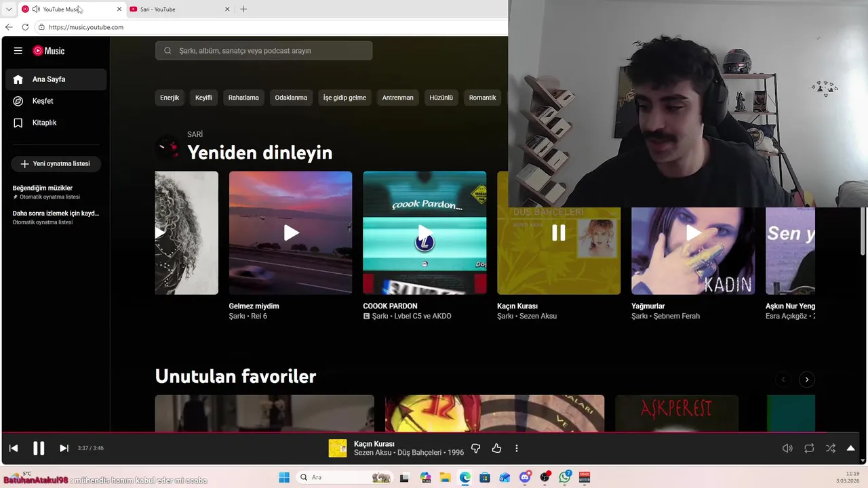This screenshot has width=868, height=488.
Task: Click the Unutulan favoriler heading
Action: [x=235, y=376]
